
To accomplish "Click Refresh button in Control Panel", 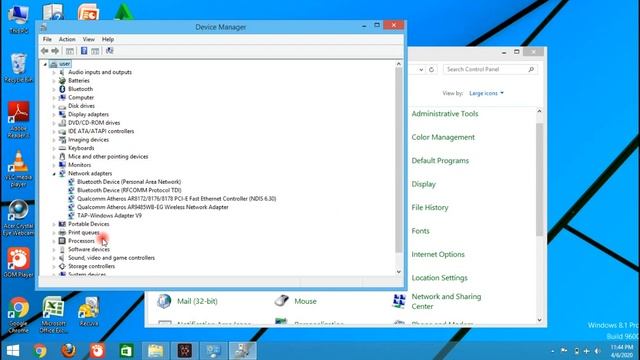I will pyautogui.click(x=431, y=69).
